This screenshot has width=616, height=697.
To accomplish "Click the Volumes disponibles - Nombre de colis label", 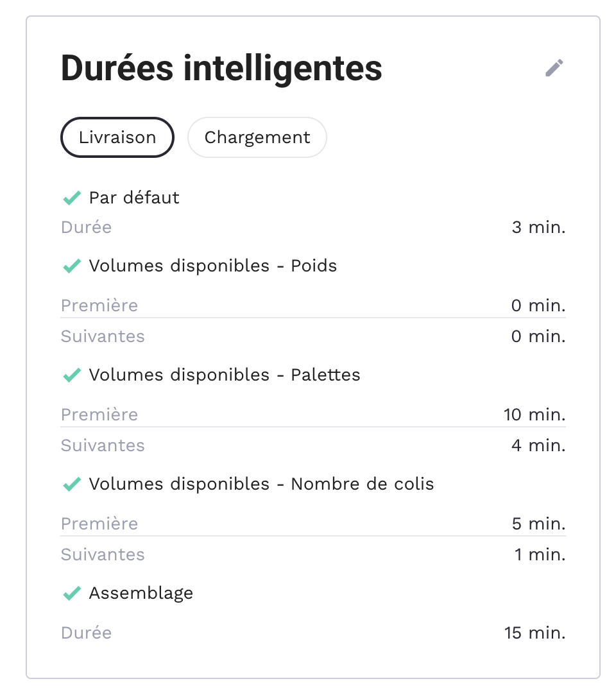I will (x=261, y=484).
